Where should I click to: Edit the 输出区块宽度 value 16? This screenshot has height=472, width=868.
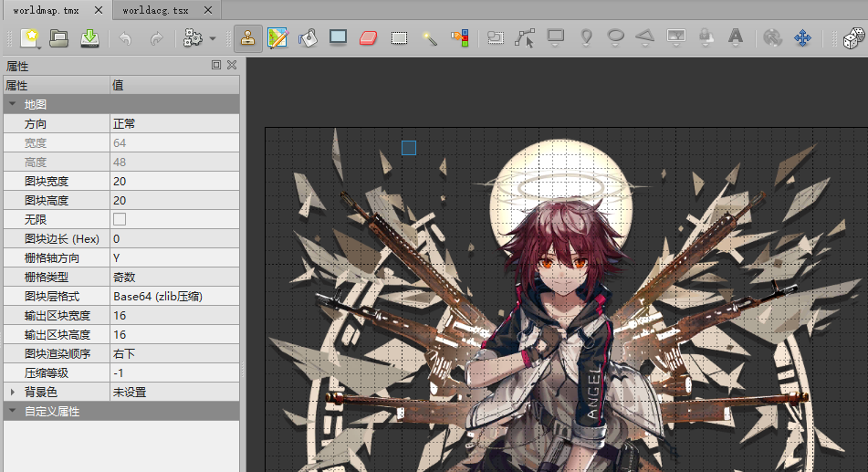tap(175, 315)
